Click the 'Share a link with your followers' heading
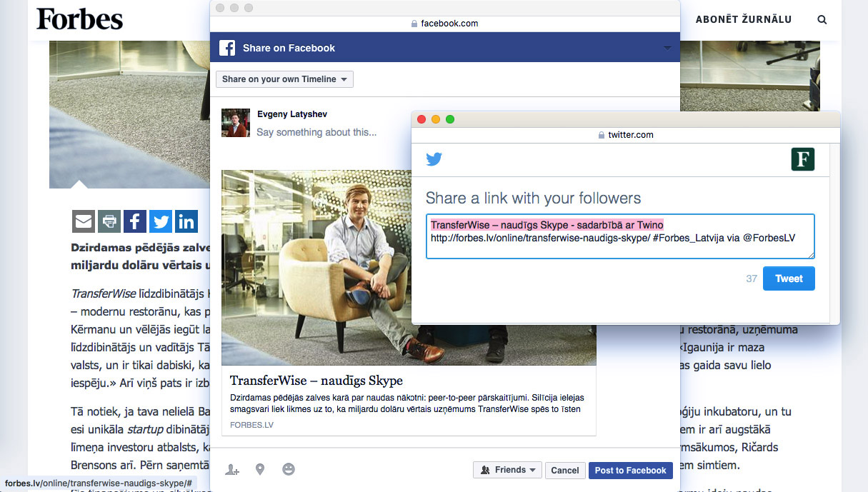 coord(534,198)
